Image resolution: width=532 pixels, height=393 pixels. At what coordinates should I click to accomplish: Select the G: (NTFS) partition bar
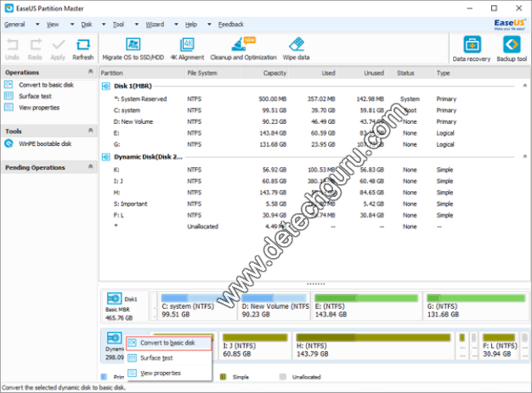477,306
